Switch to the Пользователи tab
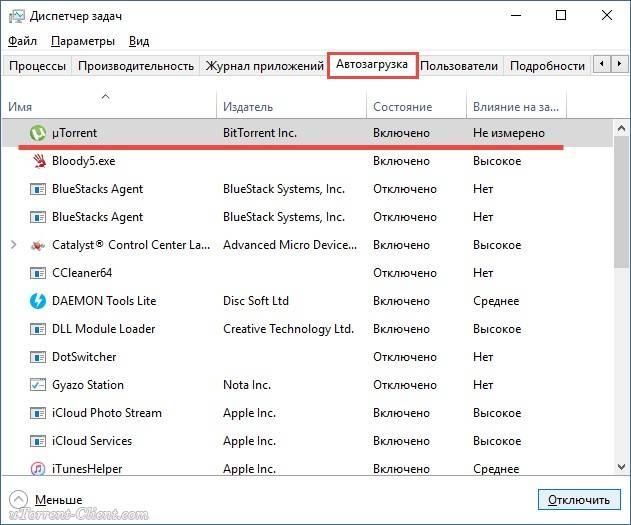This screenshot has width=631, height=525. click(459, 66)
